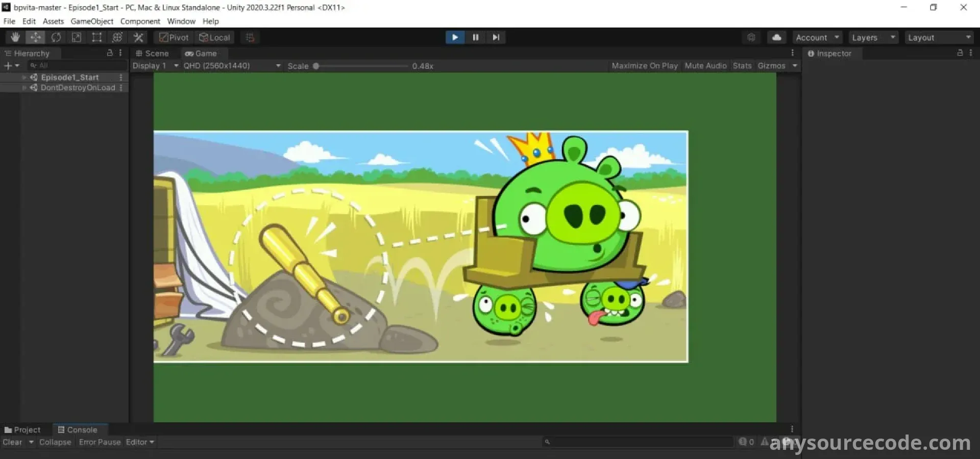Click the Collapse button in Console
This screenshot has height=459, width=980.
(55, 442)
